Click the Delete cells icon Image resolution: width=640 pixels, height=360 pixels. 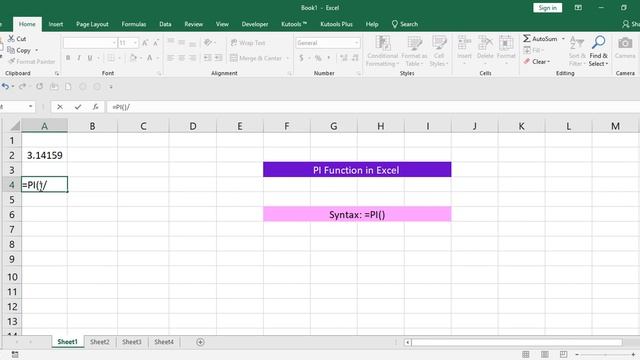(x=485, y=43)
